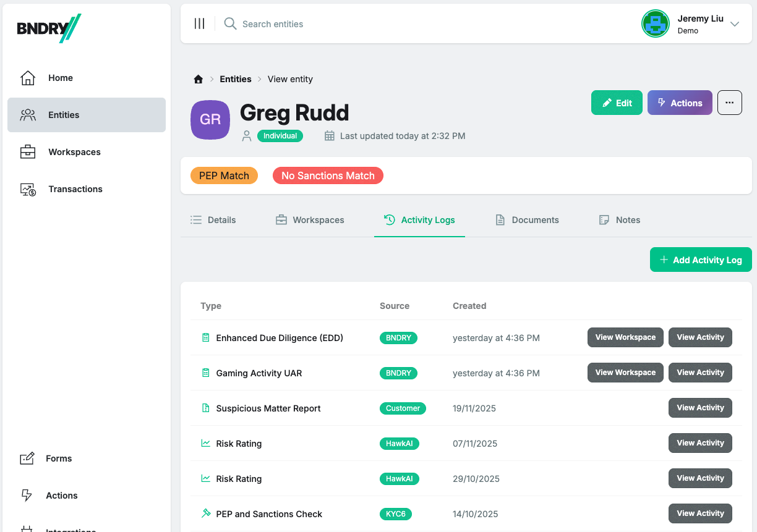Click the calendar icon beside last updated time
Screen dimensions: 757x532
pos(330,136)
